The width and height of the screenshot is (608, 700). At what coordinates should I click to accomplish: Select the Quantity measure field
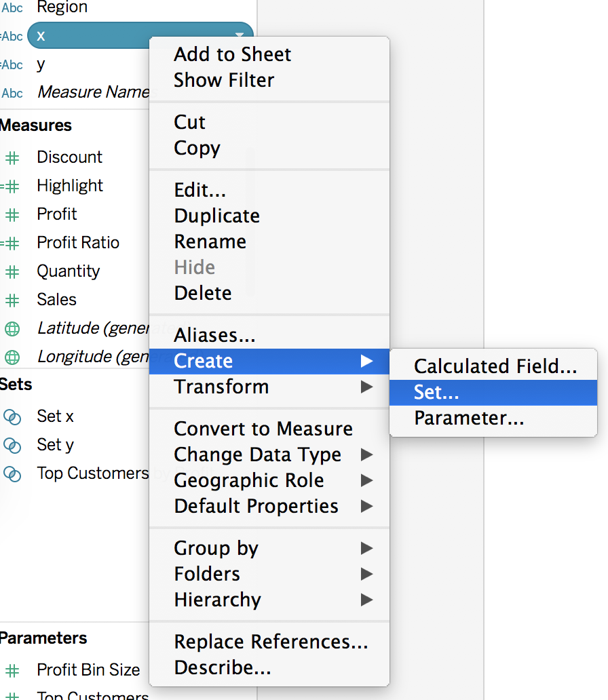(68, 271)
